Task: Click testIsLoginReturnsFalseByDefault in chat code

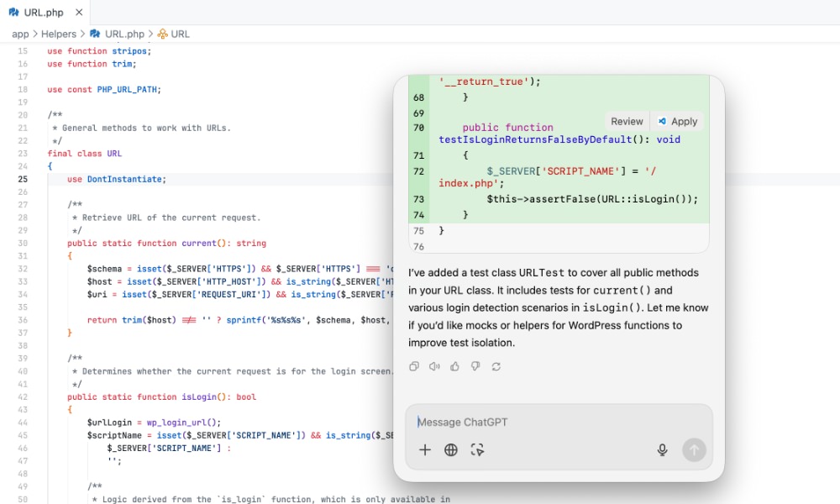Action: 535,139
